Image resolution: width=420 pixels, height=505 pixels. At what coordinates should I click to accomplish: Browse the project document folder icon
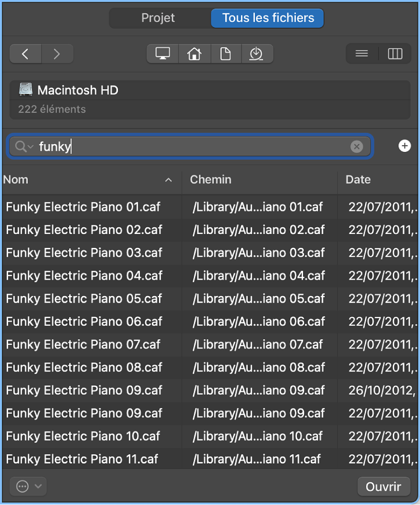point(225,53)
